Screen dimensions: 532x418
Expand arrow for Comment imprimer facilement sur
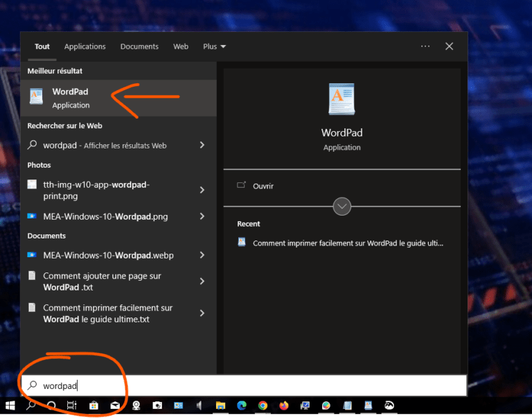tap(202, 313)
